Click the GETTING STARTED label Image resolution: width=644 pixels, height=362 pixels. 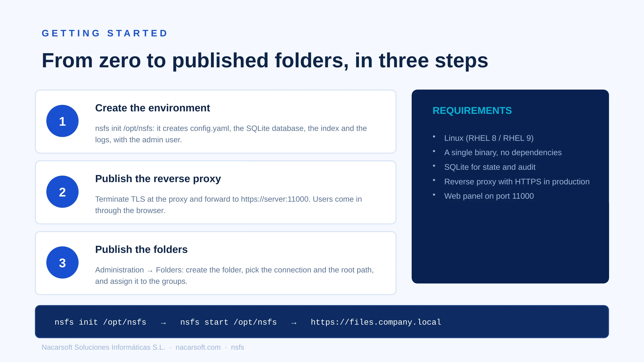(105, 33)
